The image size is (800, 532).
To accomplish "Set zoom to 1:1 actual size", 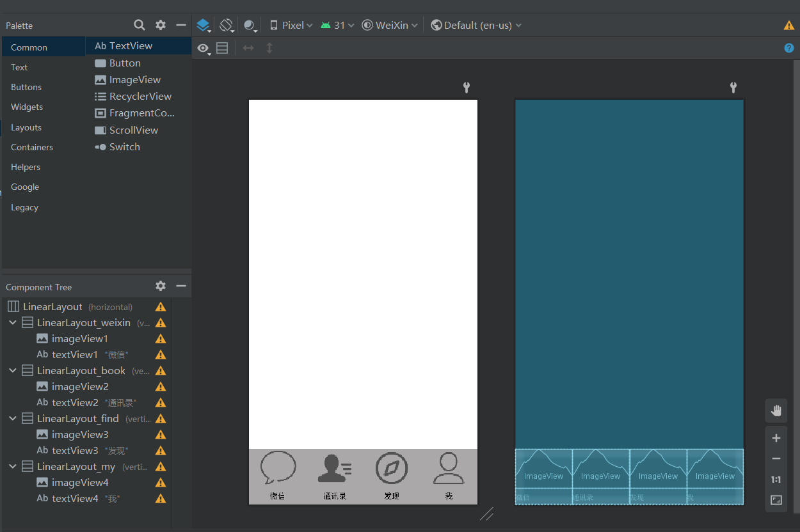I will pyautogui.click(x=776, y=480).
